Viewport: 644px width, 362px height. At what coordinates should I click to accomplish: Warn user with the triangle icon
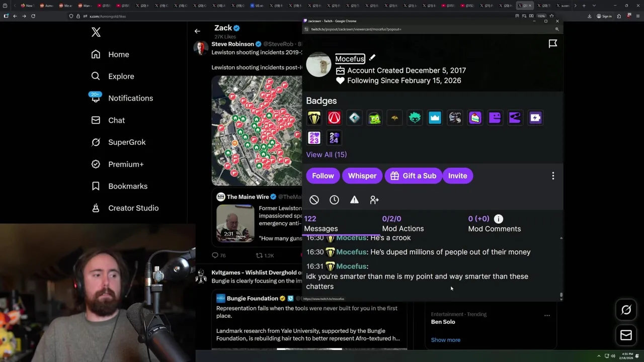pyautogui.click(x=354, y=200)
